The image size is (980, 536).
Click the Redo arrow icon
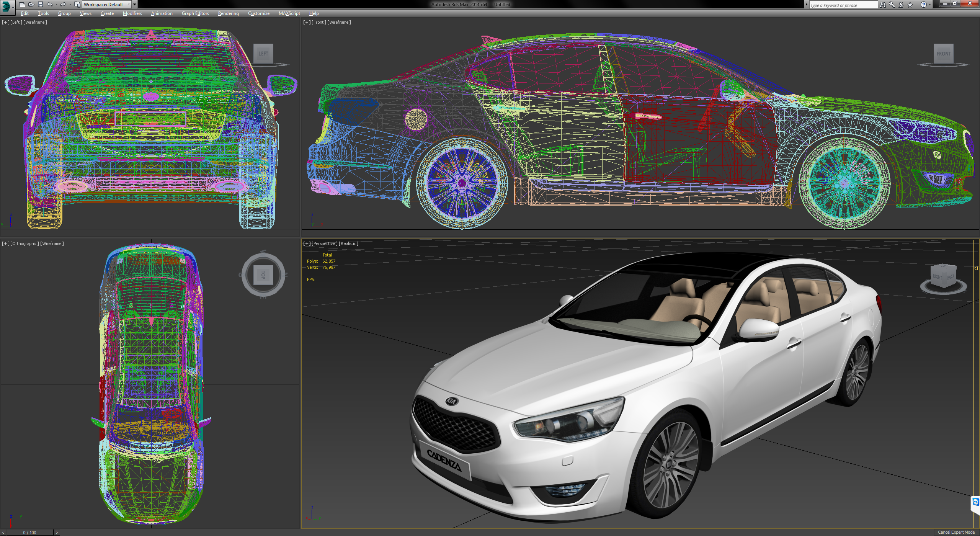tap(63, 5)
